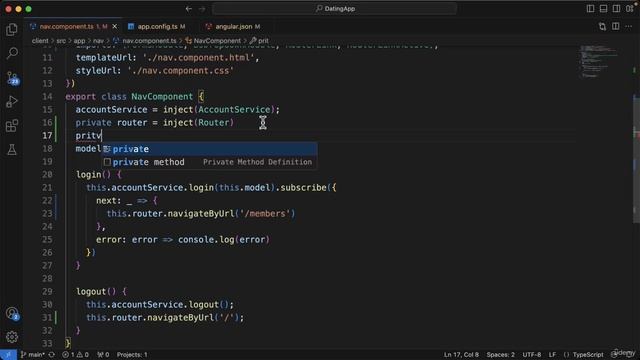This screenshot has height=360, width=640.
Task: Open the editor More Actions menu
Action: click(629, 27)
